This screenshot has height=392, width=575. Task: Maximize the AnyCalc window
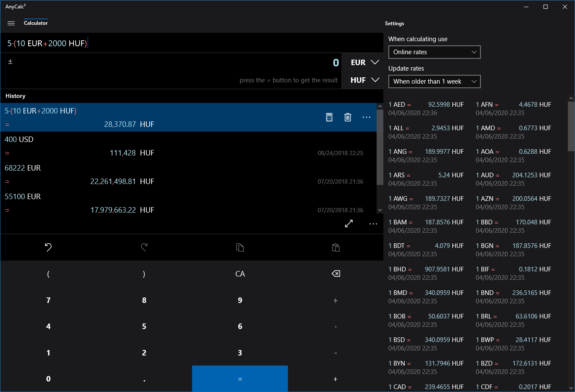pyautogui.click(x=546, y=7)
